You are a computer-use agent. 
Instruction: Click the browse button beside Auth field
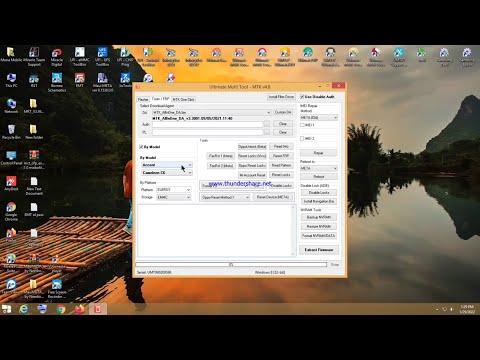(x=267, y=124)
